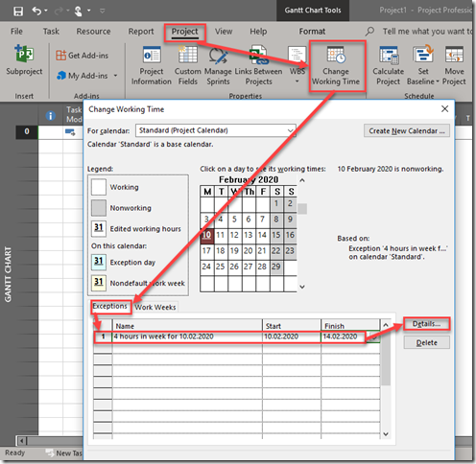This screenshot has height=464, width=476.
Task: Click the Undo arrow icon
Action: pyautogui.click(x=36, y=11)
